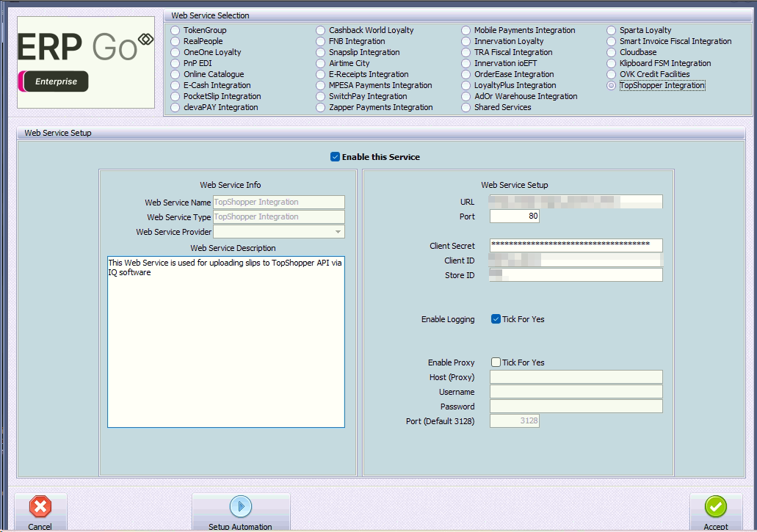Select the TokenGroup web service
Image resolution: width=757 pixels, height=532 pixels.
click(175, 31)
